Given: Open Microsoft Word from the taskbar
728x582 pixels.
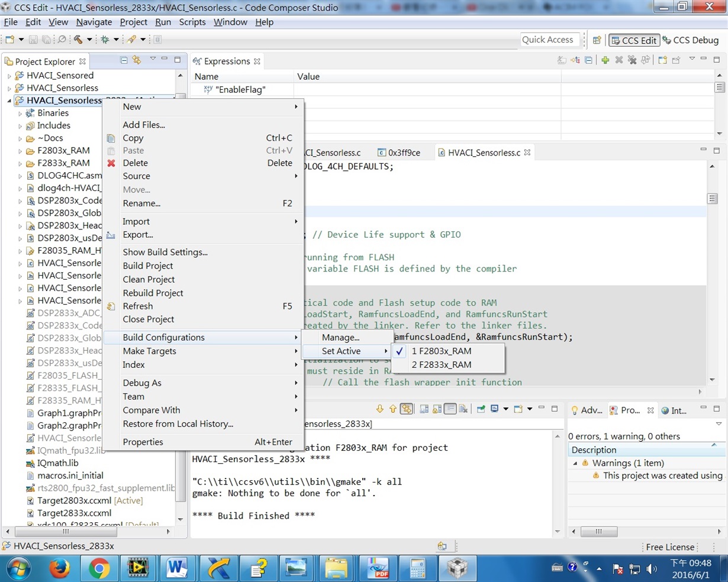Looking at the screenshot, I should click(177, 568).
